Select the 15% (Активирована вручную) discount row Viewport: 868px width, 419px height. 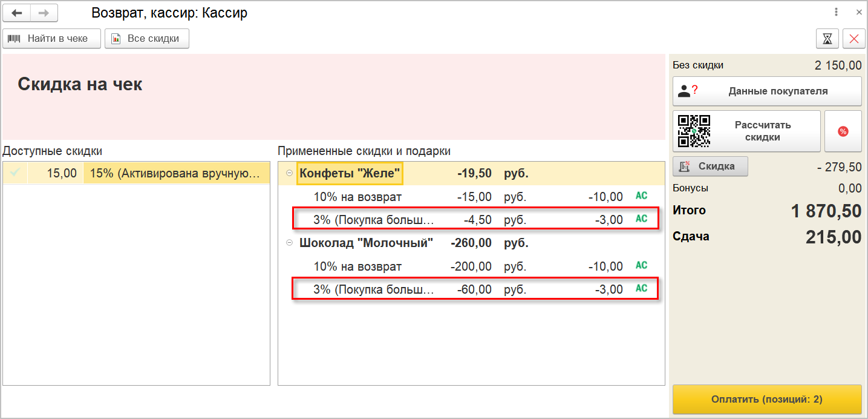[175, 174]
